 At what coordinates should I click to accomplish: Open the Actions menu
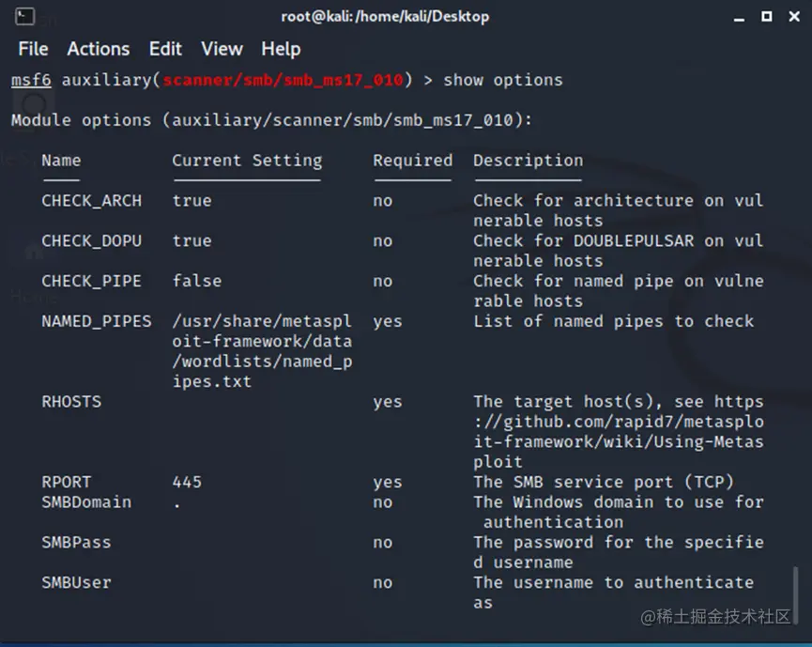point(98,49)
